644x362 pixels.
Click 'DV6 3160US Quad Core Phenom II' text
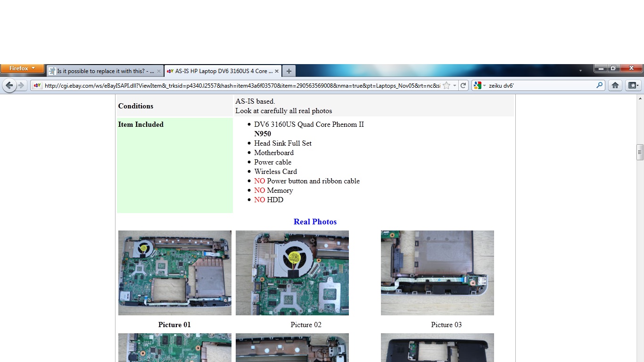point(309,124)
